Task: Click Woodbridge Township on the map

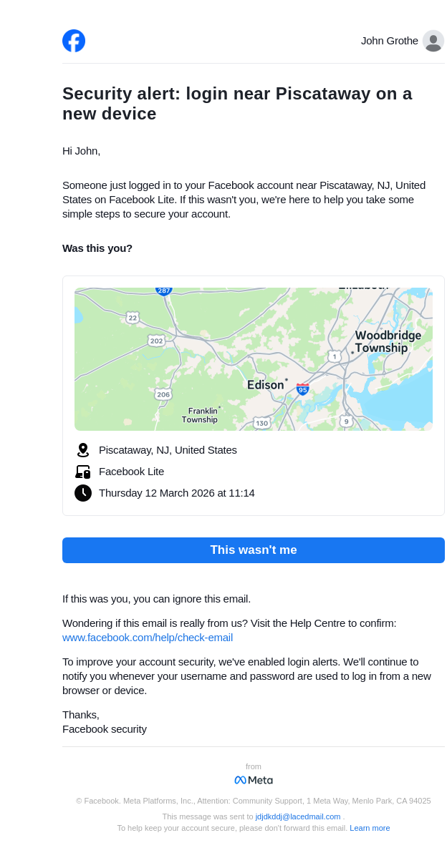Action: point(388,341)
